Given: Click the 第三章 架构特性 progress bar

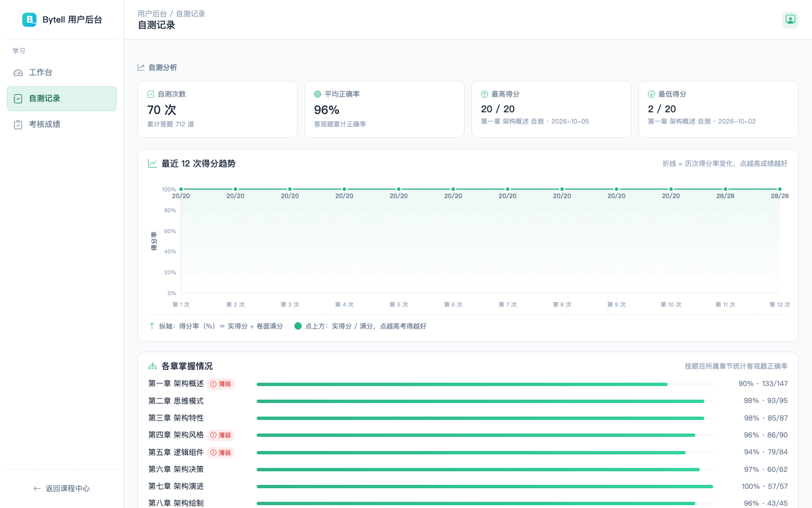Looking at the screenshot, I should click(x=485, y=418).
